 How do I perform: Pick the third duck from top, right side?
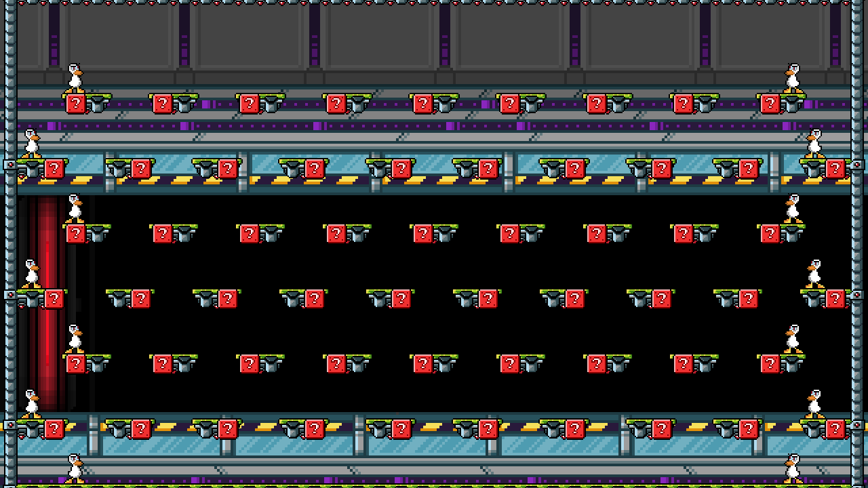(x=792, y=209)
